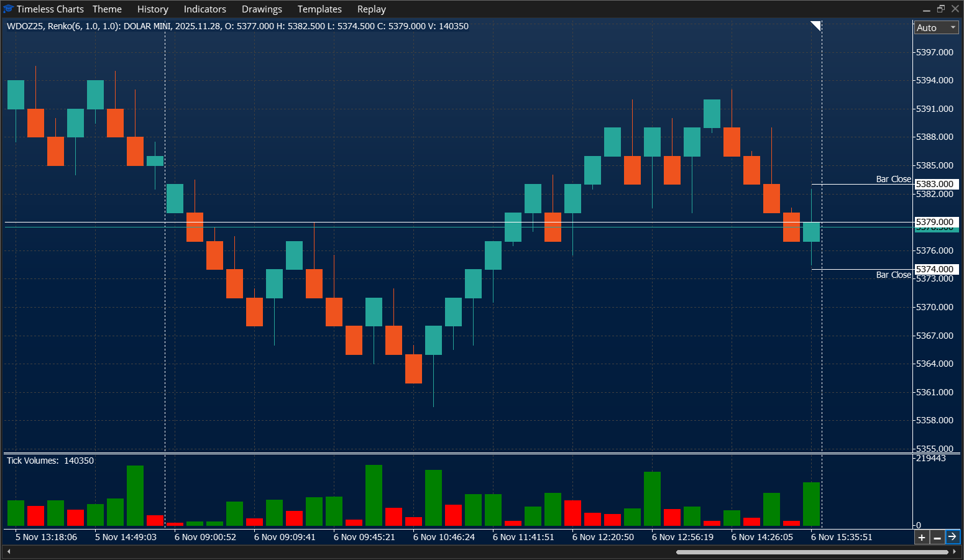This screenshot has height=560, width=964.
Task: Open the Replay menu
Action: click(x=371, y=9)
